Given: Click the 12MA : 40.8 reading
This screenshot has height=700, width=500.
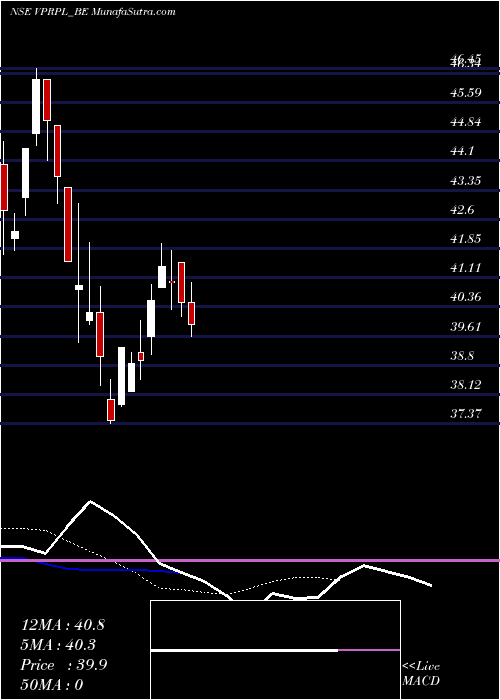Looking at the screenshot, I should point(62,625).
